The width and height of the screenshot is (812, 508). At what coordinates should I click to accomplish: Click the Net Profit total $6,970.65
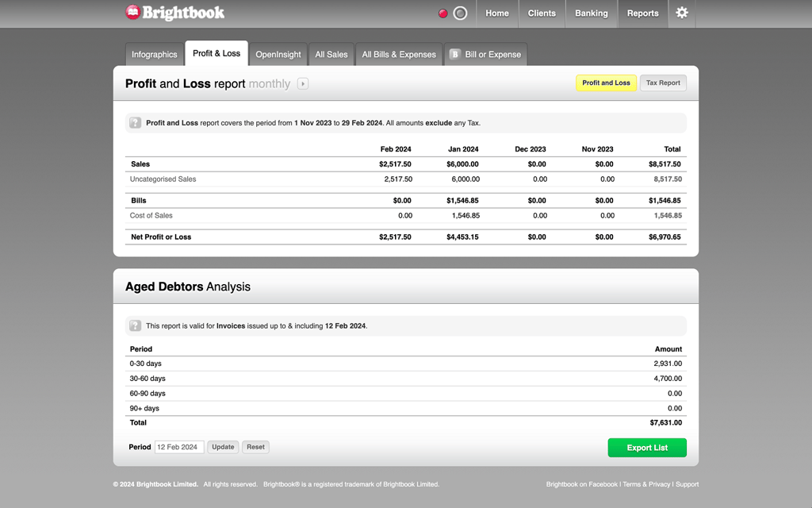click(665, 237)
